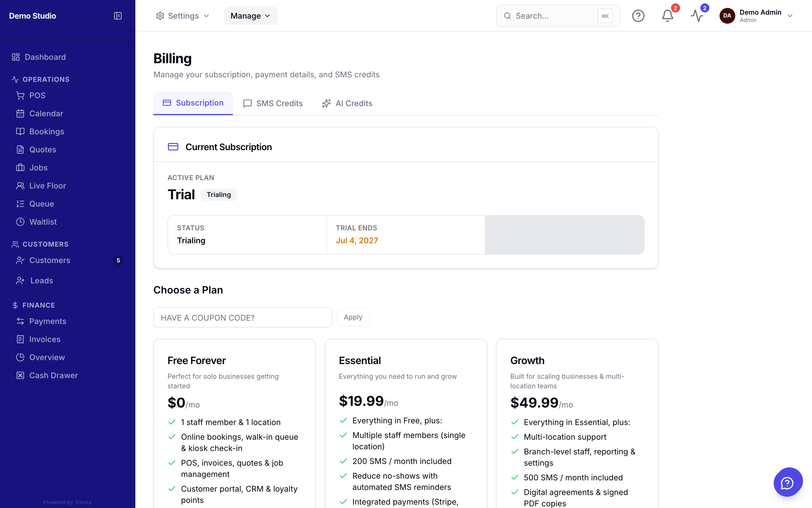The width and height of the screenshot is (812, 508).
Task: Click the Search input box
Action: point(558,16)
